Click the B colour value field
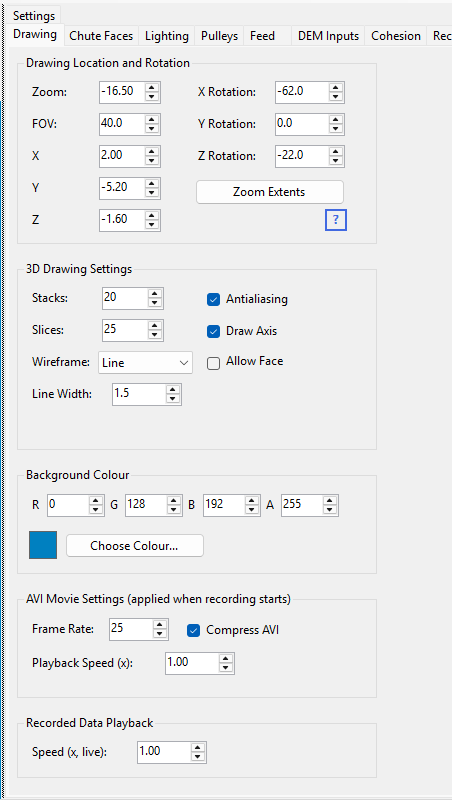 224,505
